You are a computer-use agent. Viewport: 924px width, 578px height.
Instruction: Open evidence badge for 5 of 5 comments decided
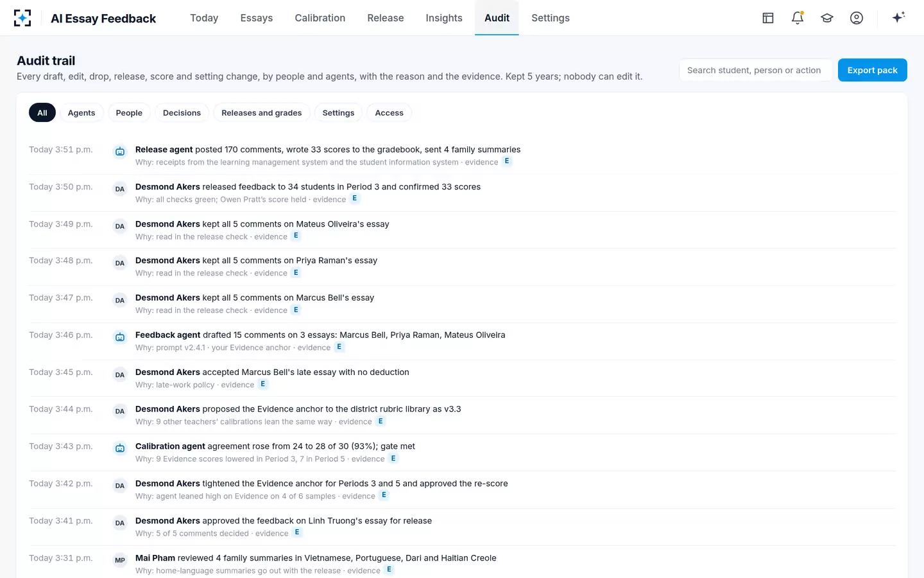point(297,532)
